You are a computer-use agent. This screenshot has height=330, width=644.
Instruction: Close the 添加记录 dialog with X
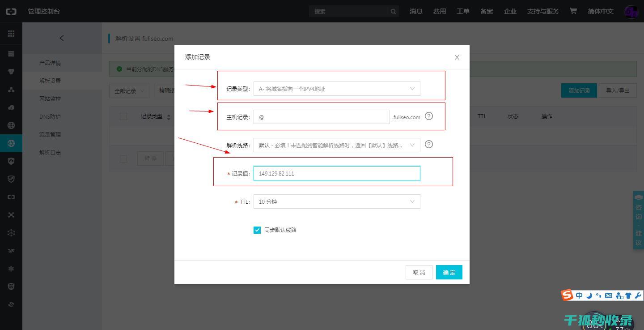[457, 57]
